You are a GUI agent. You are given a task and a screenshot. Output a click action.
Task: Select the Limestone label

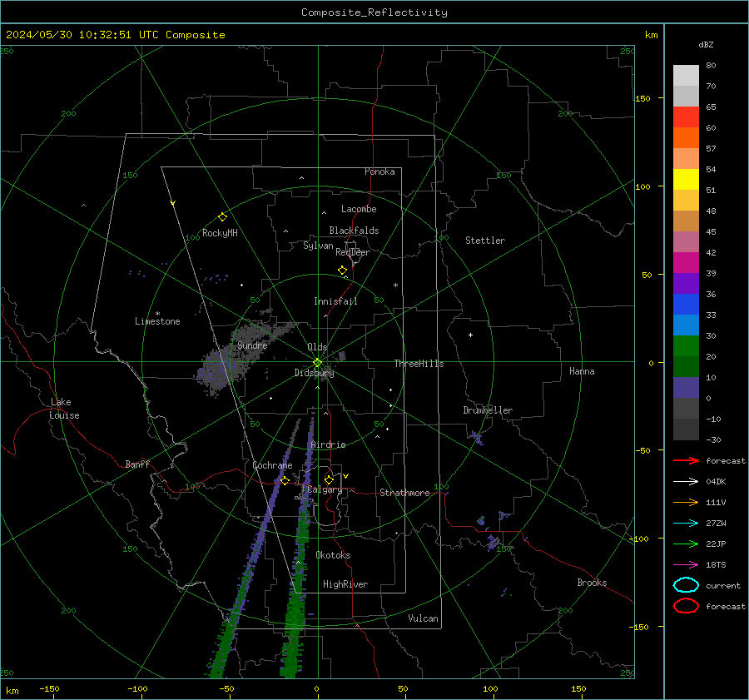tap(157, 321)
